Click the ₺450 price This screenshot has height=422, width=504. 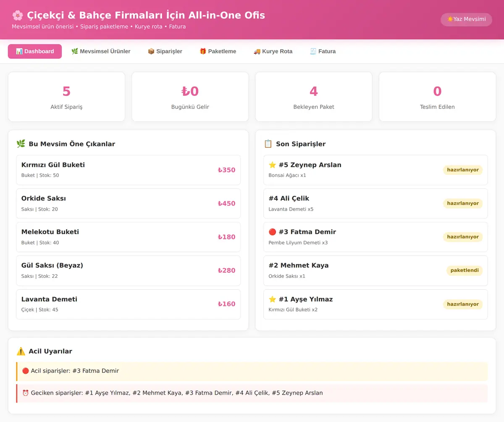point(226,203)
